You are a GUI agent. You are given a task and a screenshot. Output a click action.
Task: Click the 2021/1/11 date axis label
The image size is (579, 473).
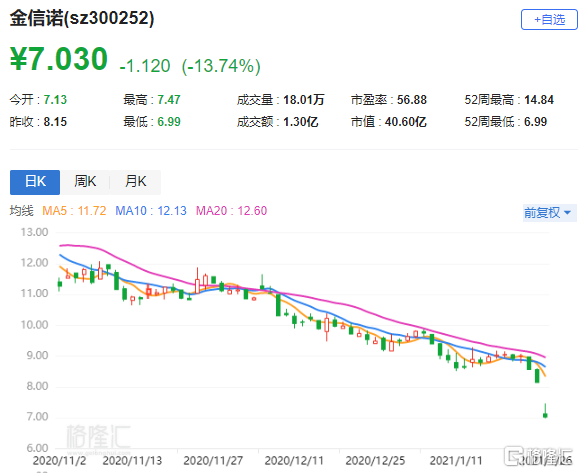pyautogui.click(x=456, y=461)
